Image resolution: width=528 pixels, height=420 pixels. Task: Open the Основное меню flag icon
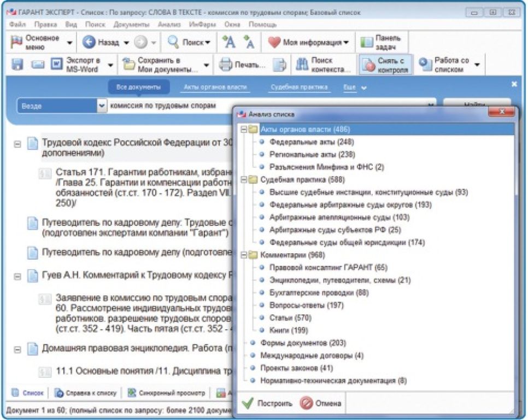16,42
